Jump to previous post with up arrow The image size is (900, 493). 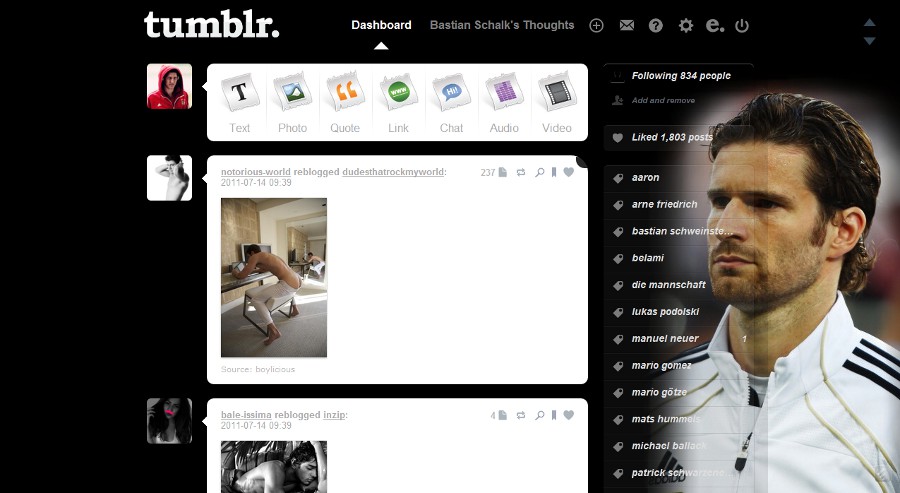click(x=870, y=22)
